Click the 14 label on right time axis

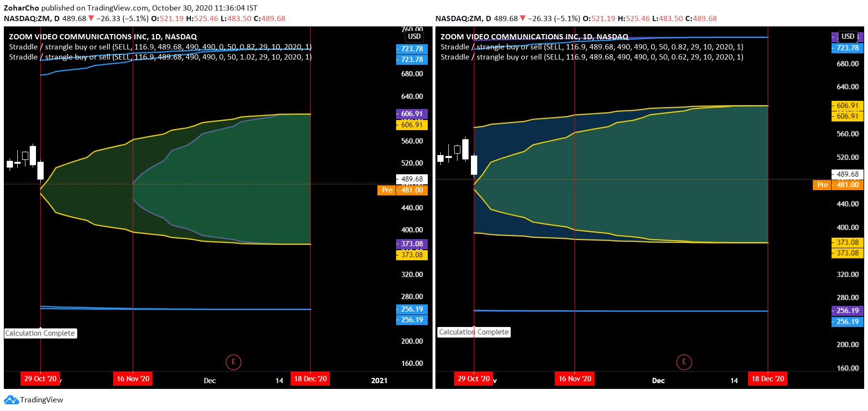coord(734,380)
